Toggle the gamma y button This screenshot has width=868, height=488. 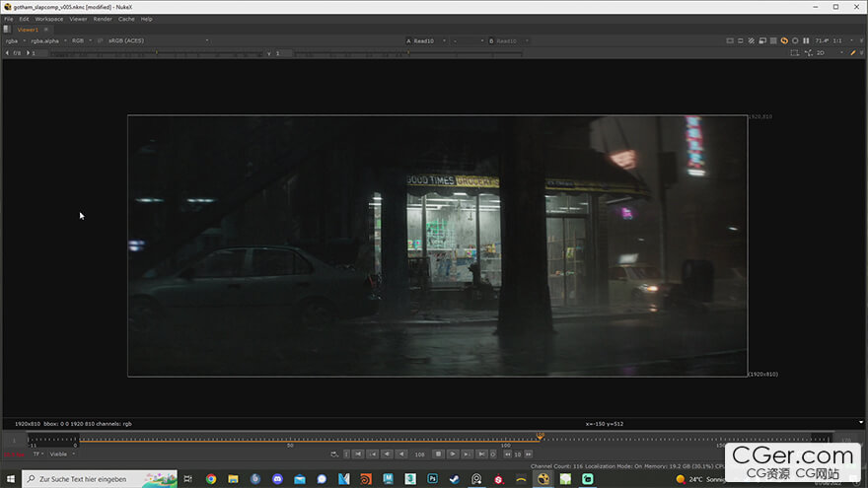tap(269, 53)
